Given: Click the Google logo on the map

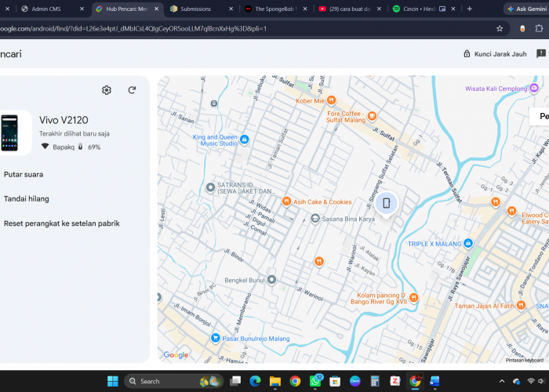Looking at the screenshot, I should tap(176, 355).
